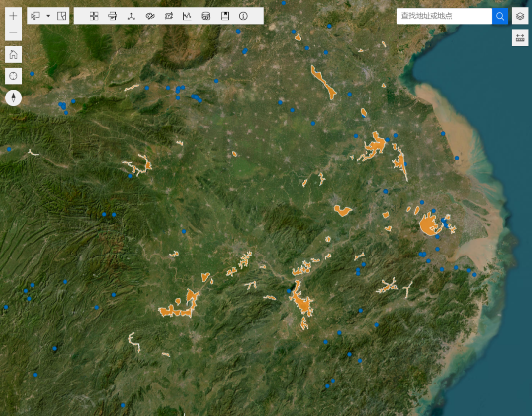The image size is (532, 416).
Task: Zoom out the map with minus button
Action: 13,32
